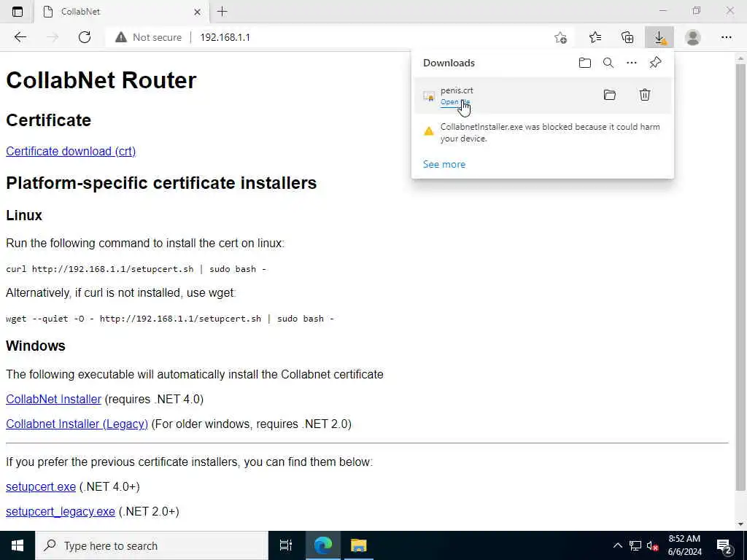
Task: Open the user profile icon
Action: (693, 37)
